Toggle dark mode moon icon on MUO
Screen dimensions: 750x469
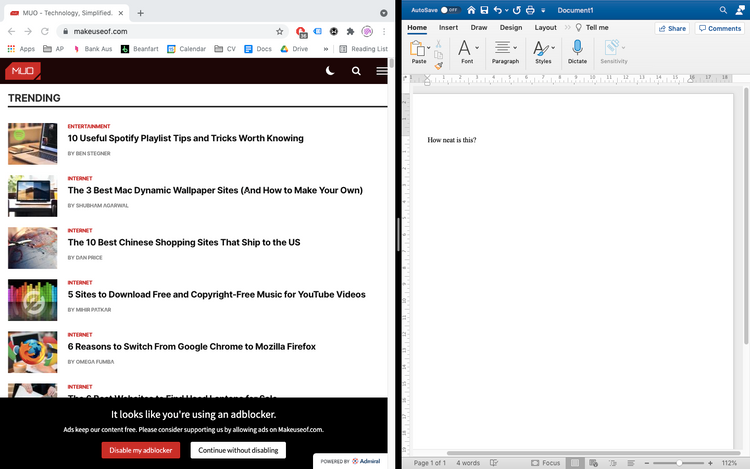click(x=330, y=71)
